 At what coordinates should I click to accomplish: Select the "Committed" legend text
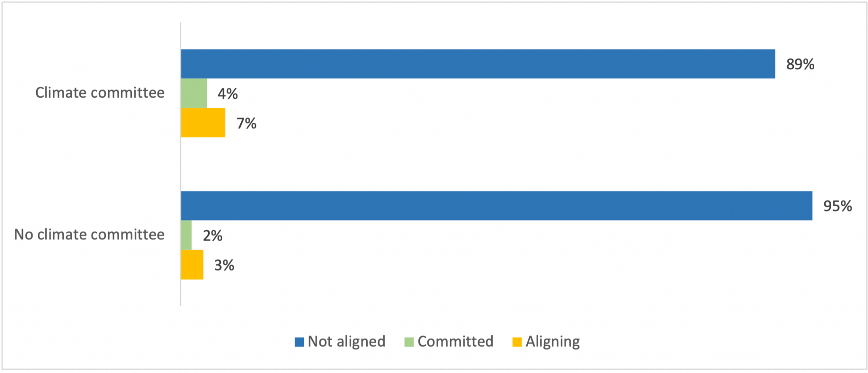click(x=455, y=342)
